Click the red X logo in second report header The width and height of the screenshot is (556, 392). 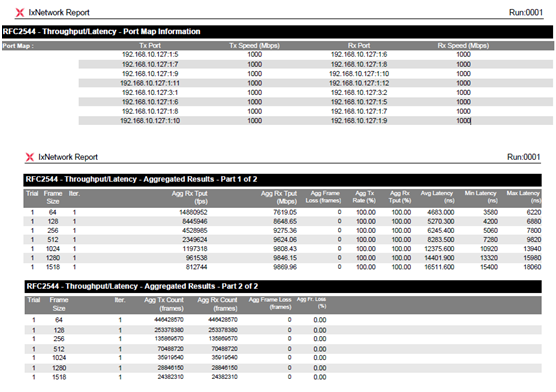coord(30,157)
